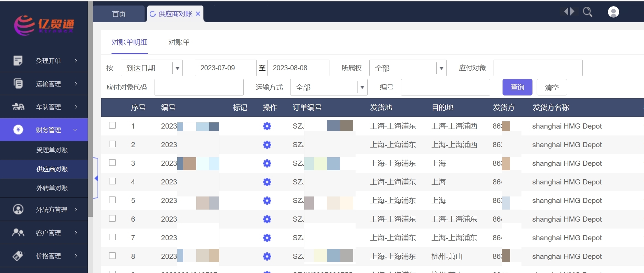This screenshot has height=273, width=644.
Task: Tick the row 7 checkbox
Action: click(112, 237)
